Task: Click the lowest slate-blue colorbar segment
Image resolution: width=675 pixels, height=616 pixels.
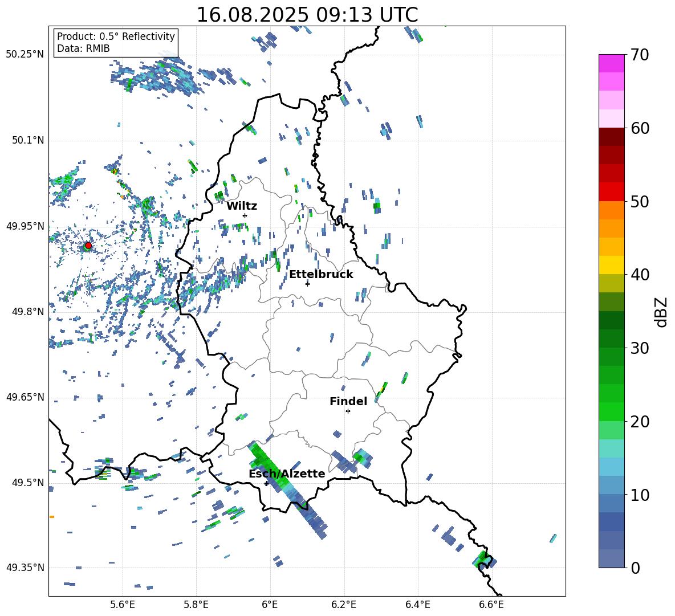Action: click(611, 558)
